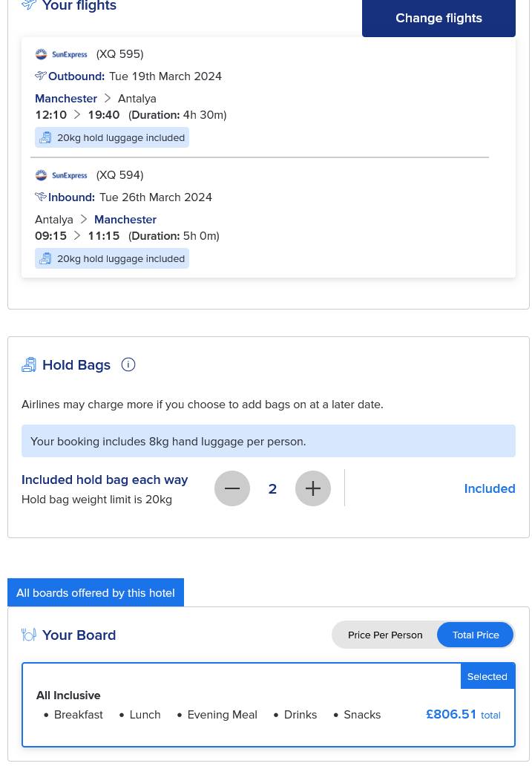532x769 pixels.
Task: Click the inbound flight SunExpress logo
Action: pyautogui.click(x=62, y=175)
